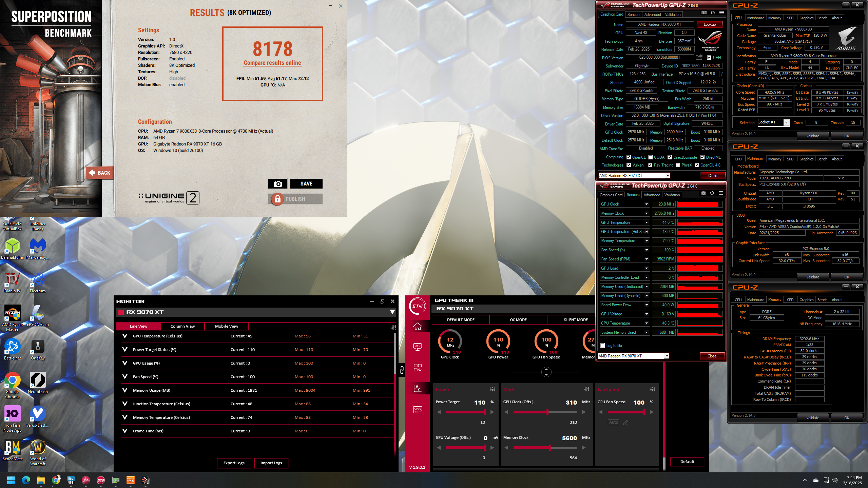Open Windows Start menu button

tap(11, 480)
